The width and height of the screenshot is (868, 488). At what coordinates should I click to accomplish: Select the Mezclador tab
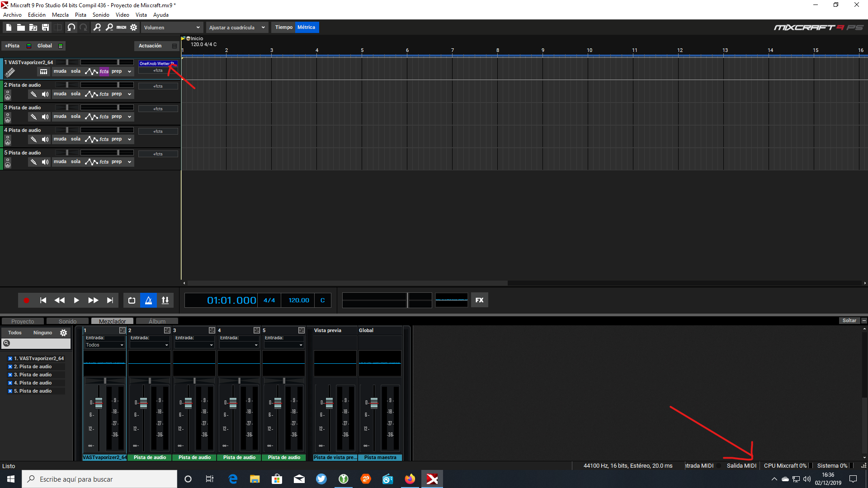click(112, 322)
